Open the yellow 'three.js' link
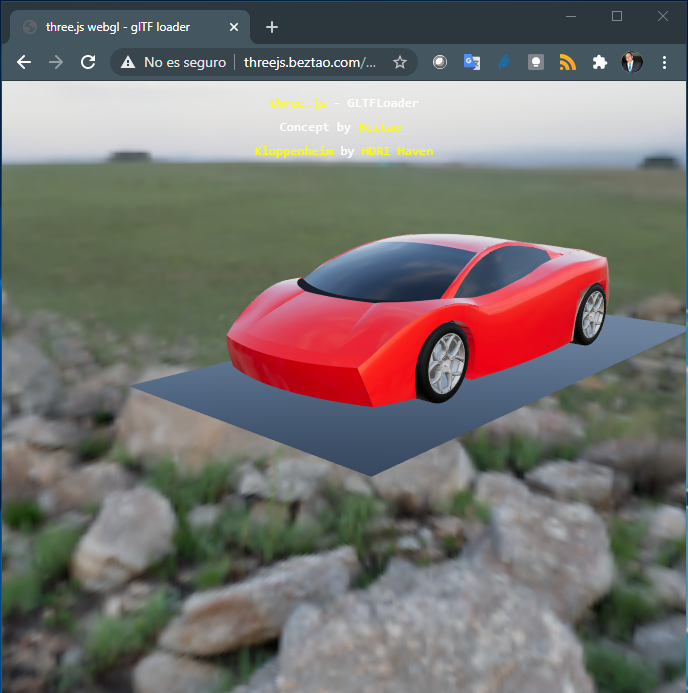 (x=297, y=103)
